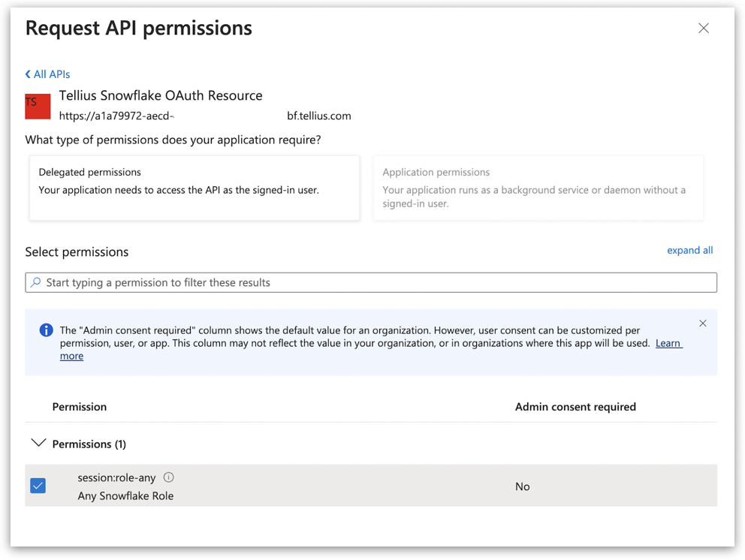Click the Permissions (1) group label
The image size is (745, 560).
click(89, 444)
